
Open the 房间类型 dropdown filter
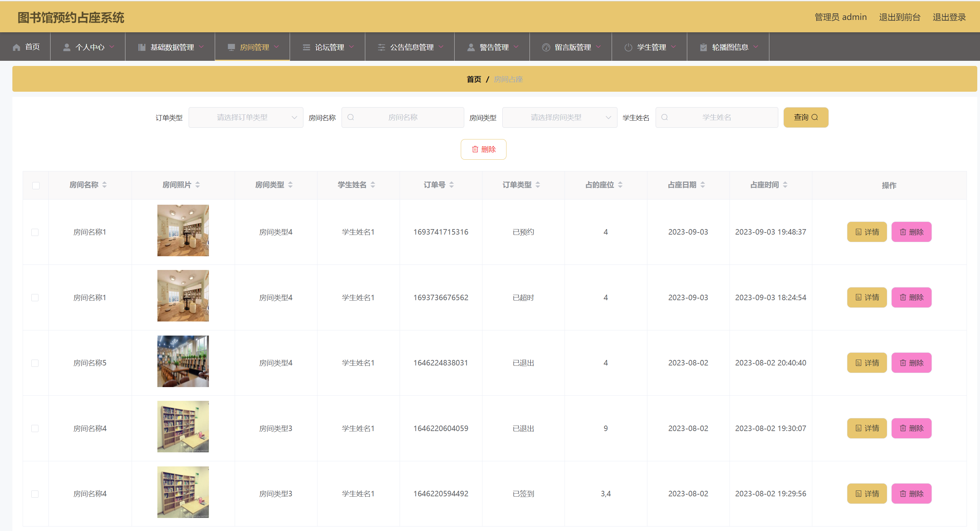559,117
